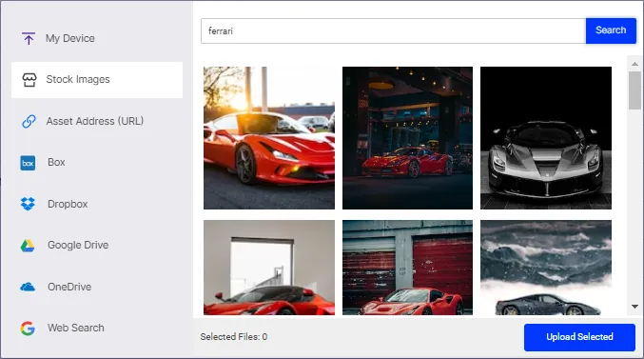Focus the search field containing ferrari
This screenshot has height=359, width=644.
pyautogui.click(x=393, y=30)
